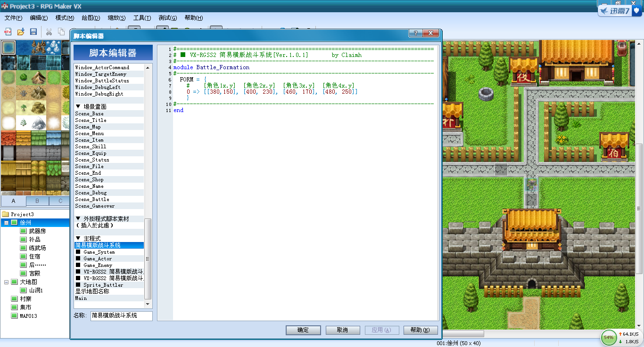
Task: Open the 工具(T) menu
Action: tap(142, 18)
